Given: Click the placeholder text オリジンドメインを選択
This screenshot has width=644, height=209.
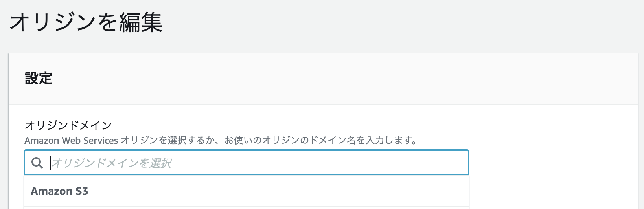Looking at the screenshot, I should [111, 163].
